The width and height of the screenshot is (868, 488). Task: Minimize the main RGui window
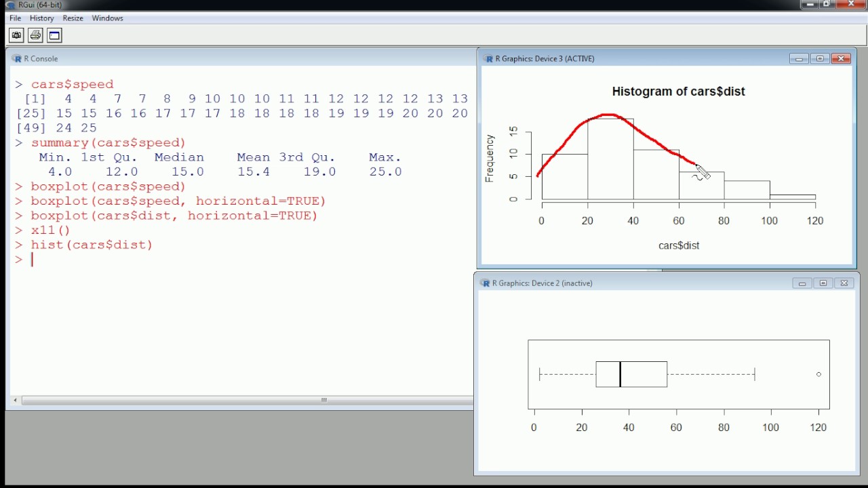click(810, 4)
